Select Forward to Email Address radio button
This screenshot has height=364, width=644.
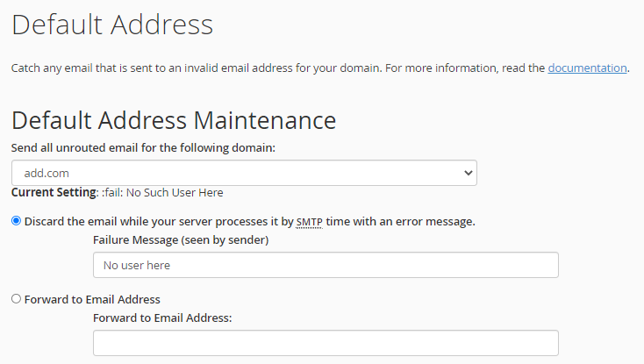pos(16,299)
